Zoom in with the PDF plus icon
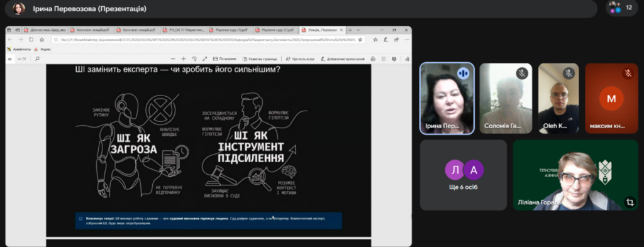Screen dimensions: 644x247 click(184, 59)
